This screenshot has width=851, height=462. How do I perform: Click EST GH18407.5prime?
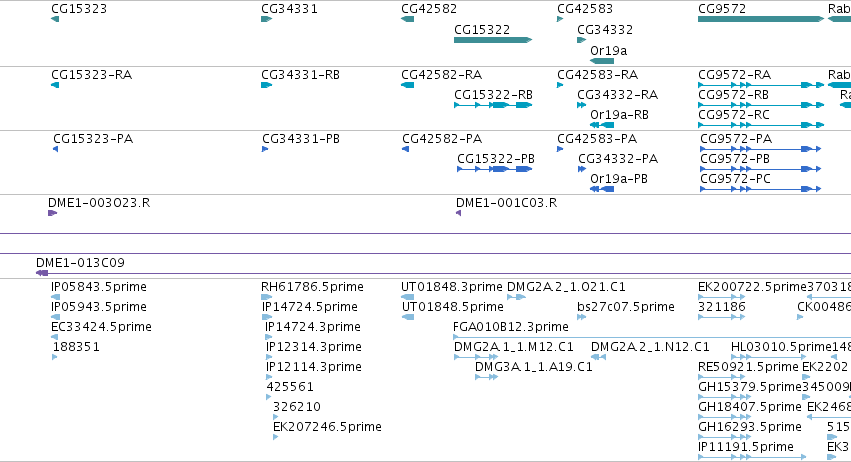[x=750, y=407]
